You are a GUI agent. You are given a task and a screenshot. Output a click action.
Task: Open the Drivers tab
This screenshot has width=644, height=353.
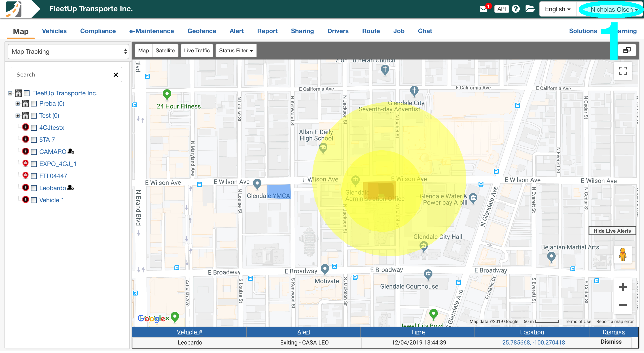click(x=338, y=31)
